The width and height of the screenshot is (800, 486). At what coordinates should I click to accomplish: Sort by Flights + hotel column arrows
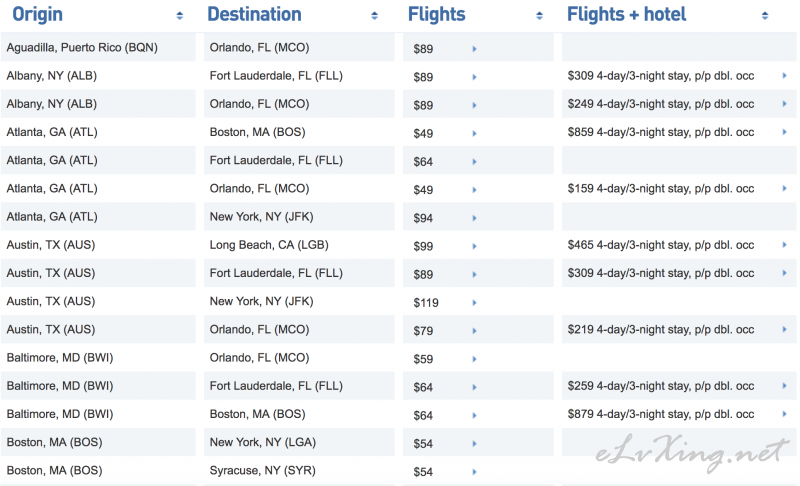click(765, 16)
